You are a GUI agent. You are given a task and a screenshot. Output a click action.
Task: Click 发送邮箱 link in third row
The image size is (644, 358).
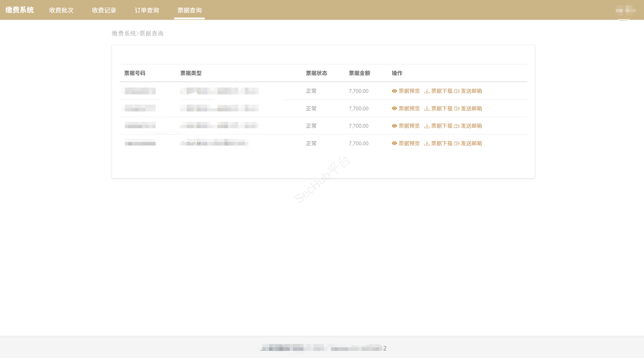coord(471,126)
